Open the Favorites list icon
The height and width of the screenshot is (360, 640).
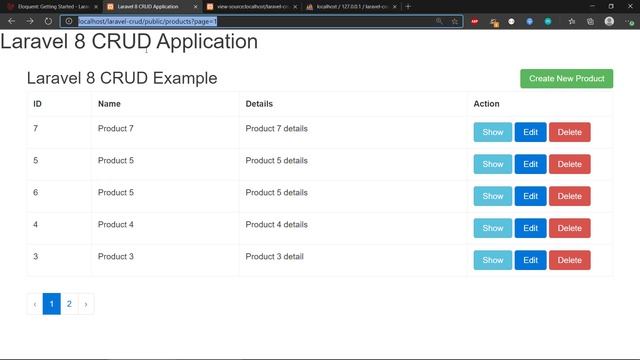click(x=572, y=22)
